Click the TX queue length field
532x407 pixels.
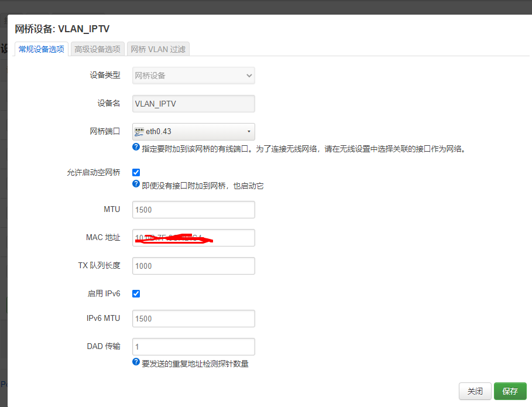pyautogui.click(x=193, y=266)
